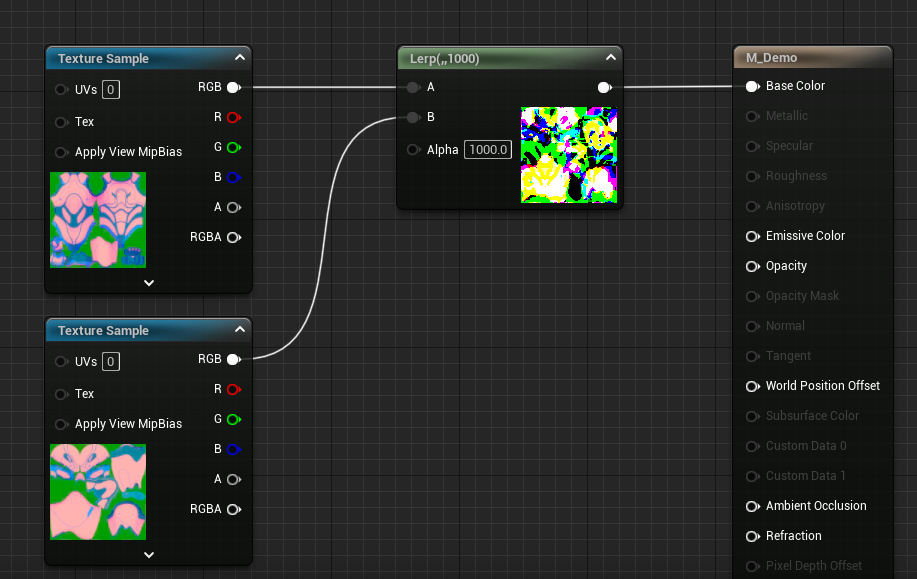Click the Lerp Alpha value field

[489, 150]
